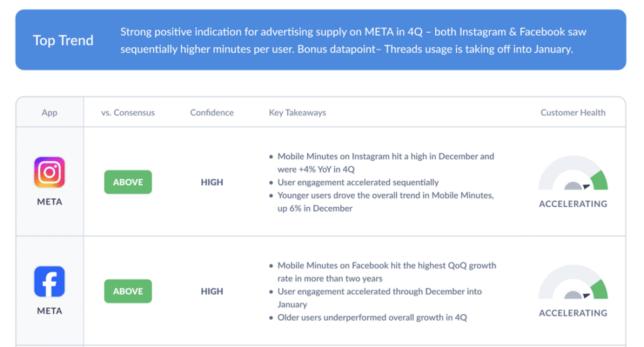This screenshot has height=347, width=644.
Task: Click the Customer Health column header
Action: pyautogui.click(x=573, y=113)
